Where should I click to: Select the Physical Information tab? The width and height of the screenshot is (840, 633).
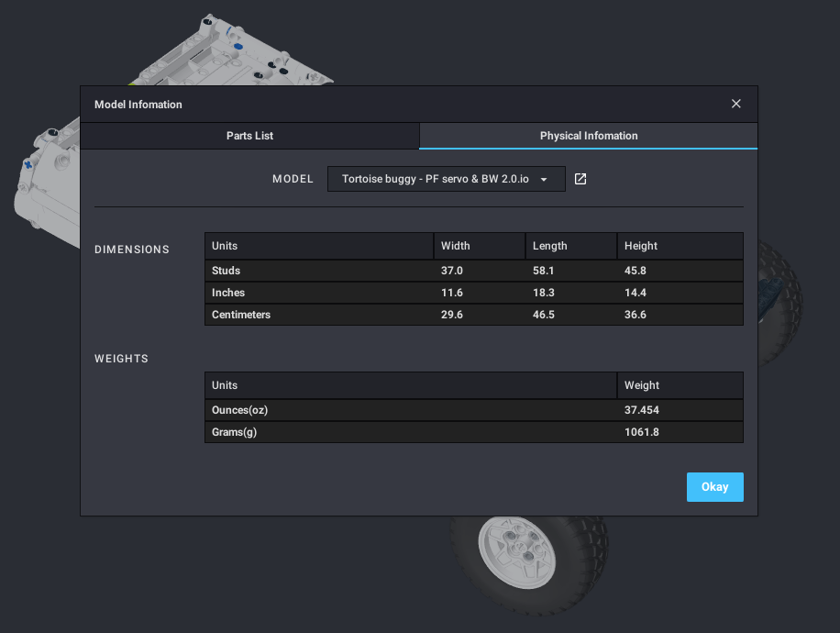(x=588, y=136)
